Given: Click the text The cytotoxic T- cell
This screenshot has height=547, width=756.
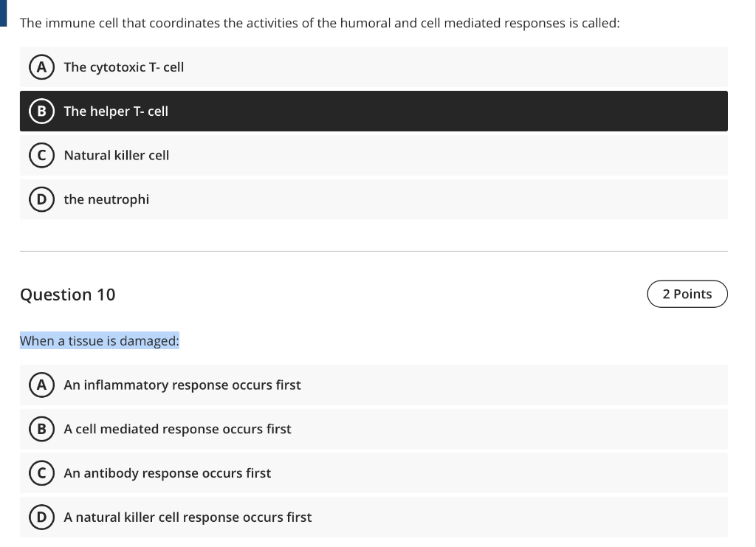Looking at the screenshot, I should coord(124,67).
